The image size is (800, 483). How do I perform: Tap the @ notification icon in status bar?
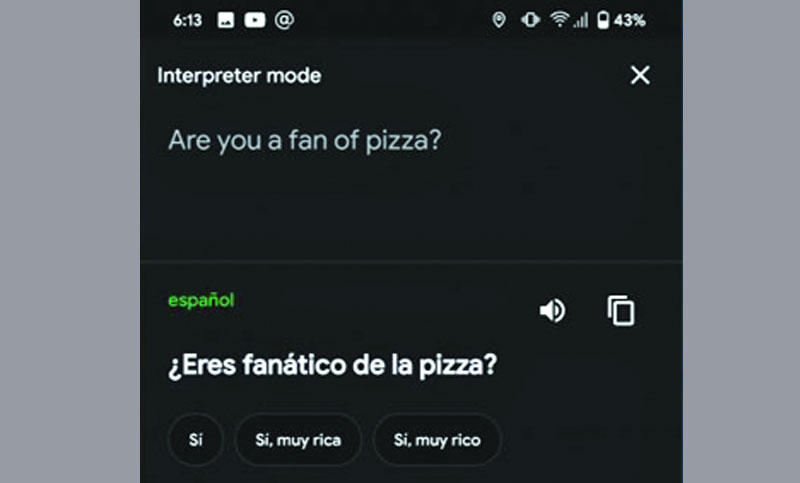click(284, 20)
